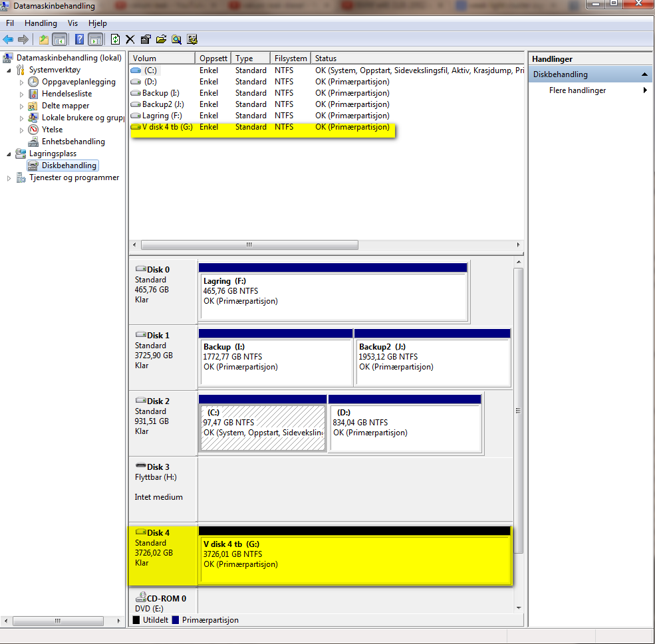655x644 pixels.
Task: Open the Vis menu
Action: coord(72,23)
